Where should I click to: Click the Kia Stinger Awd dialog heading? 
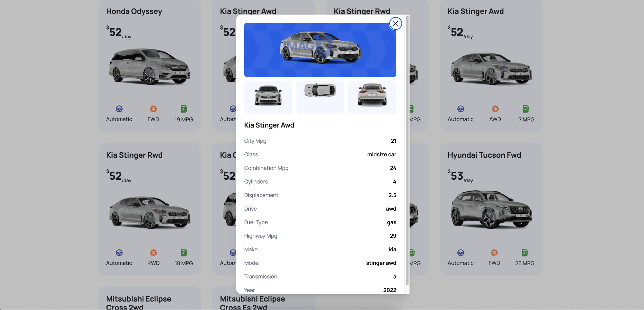pyautogui.click(x=269, y=125)
